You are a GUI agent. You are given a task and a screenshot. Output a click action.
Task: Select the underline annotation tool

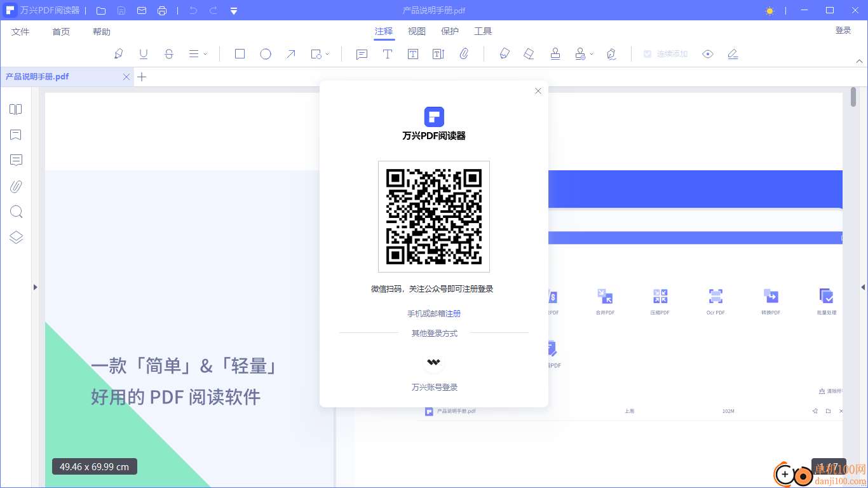pos(144,54)
